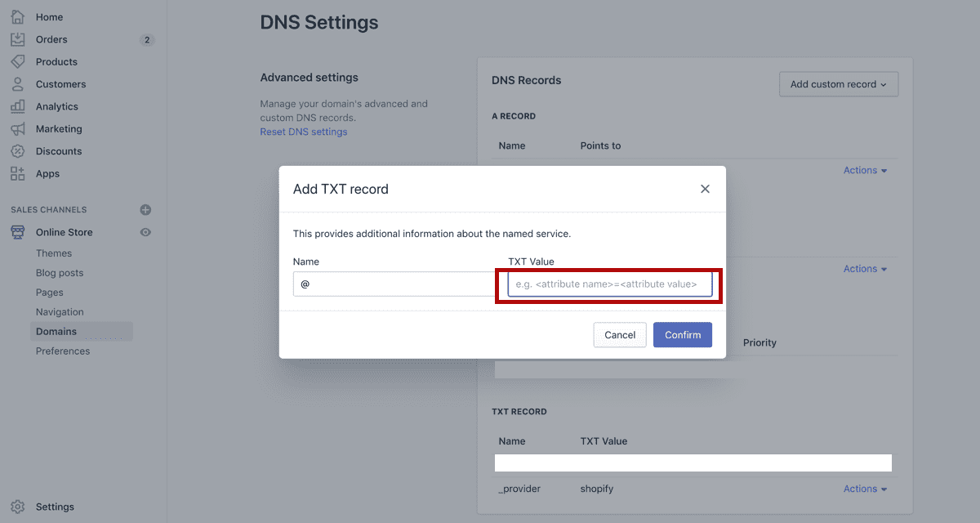Click the Apps grid icon
The height and width of the screenshot is (523, 980).
[x=17, y=173]
